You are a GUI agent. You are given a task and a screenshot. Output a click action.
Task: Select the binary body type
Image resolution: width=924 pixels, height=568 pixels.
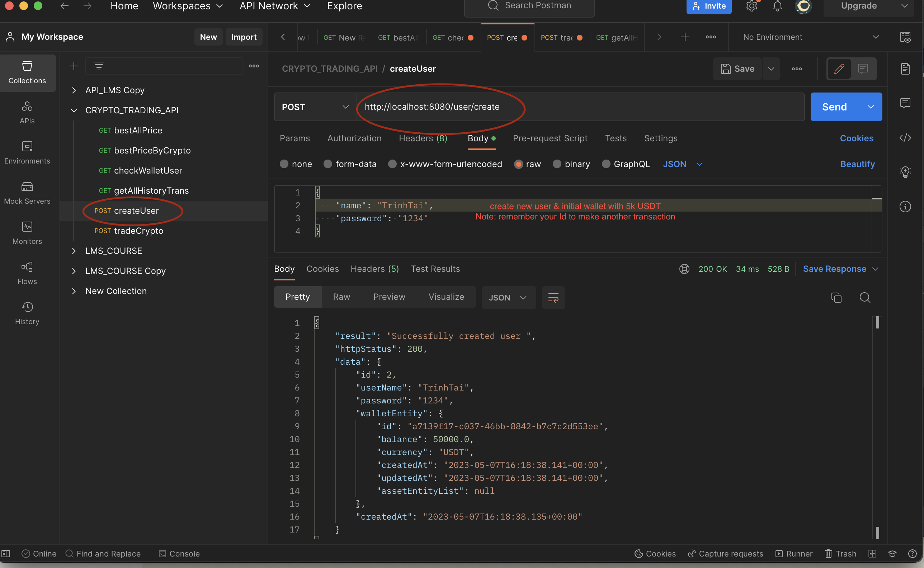[x=557, y=164]
